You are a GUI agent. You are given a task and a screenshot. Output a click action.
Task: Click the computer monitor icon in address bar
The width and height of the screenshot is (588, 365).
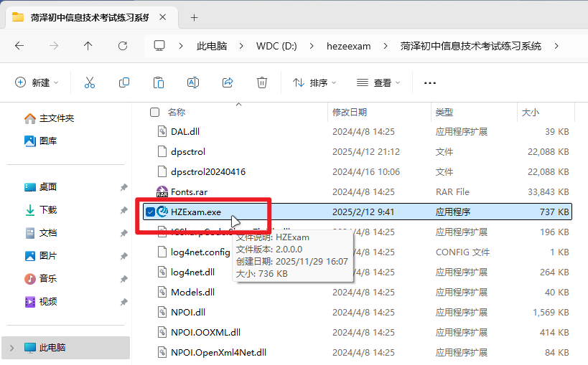[x=159, y=46]
